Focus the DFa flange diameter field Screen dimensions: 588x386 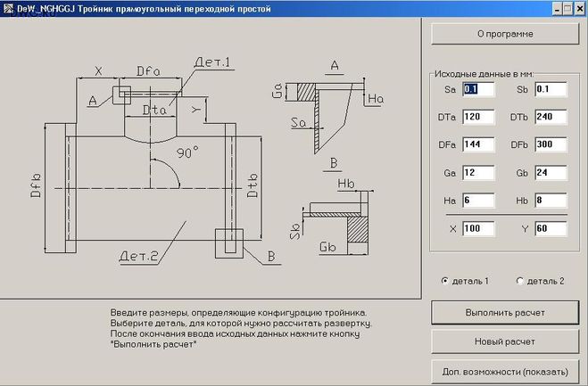point(477,144)
